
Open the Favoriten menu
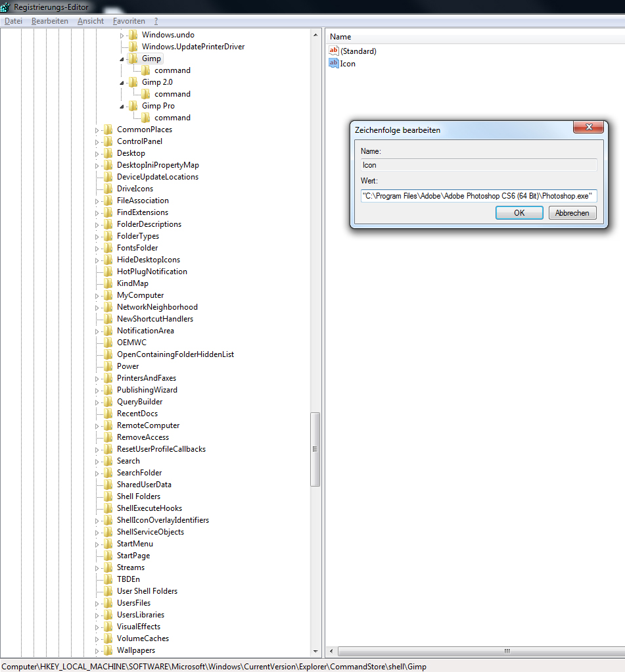tap(129, 21)
